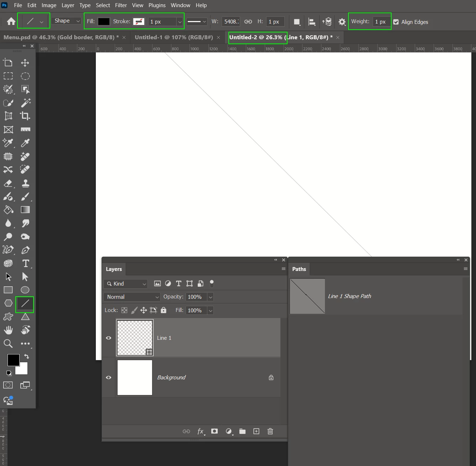Screen dimensions: 476x466
Task: Delete layer with trash icon
Action: click(x=270, y=431)
